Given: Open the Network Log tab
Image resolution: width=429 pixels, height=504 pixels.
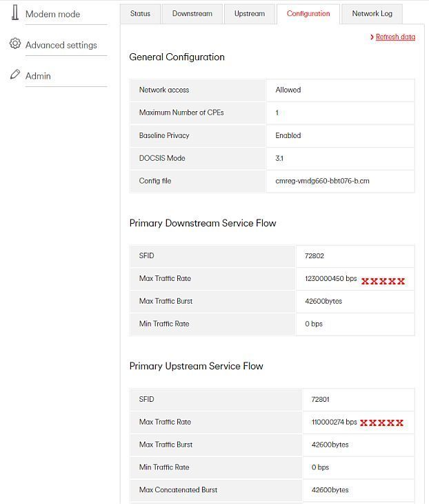Looking at the screenshot, I should tap(372, 14).
